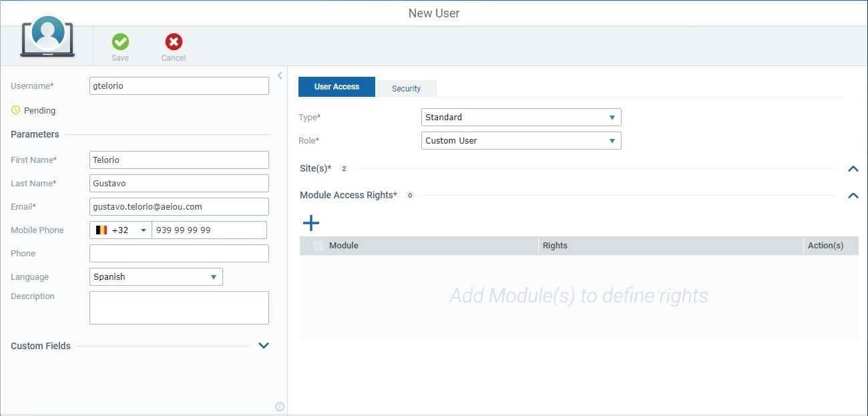The width and height of the screenshot is (868, 416).
Task: Switch to the Security tab
Action: pyautogui.click(x=406, y=87)
